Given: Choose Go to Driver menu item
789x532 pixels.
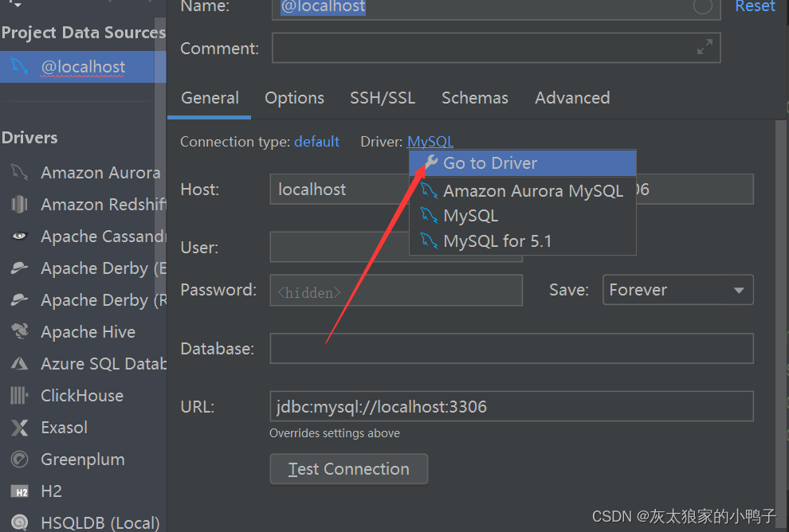Looking at the screenshot, I should pos(523,163).
